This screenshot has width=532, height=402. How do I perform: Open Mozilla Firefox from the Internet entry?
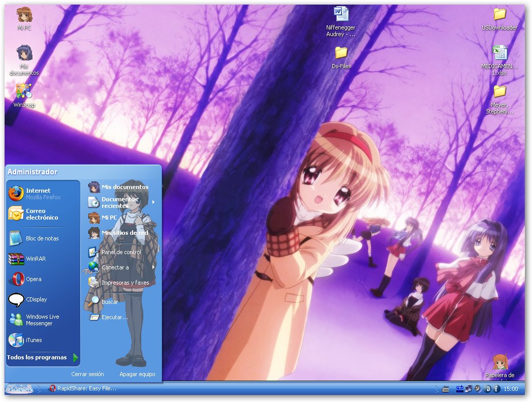(43, 193)
